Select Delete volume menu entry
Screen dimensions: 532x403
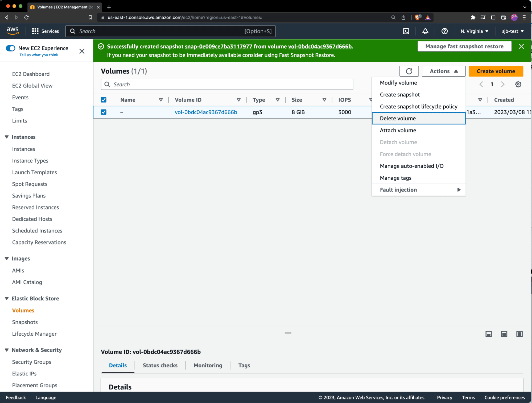click(419, 118)
